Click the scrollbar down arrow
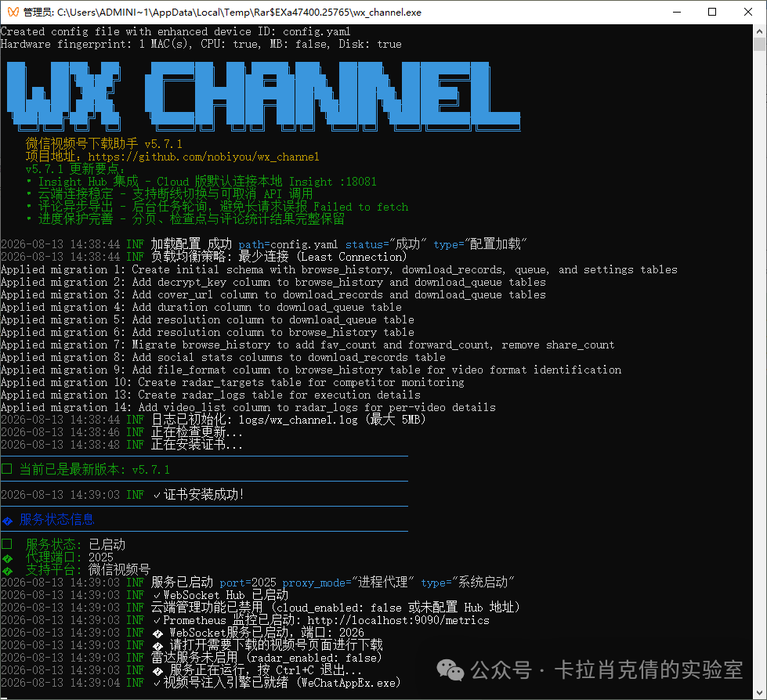 click(x=759, y=692)
